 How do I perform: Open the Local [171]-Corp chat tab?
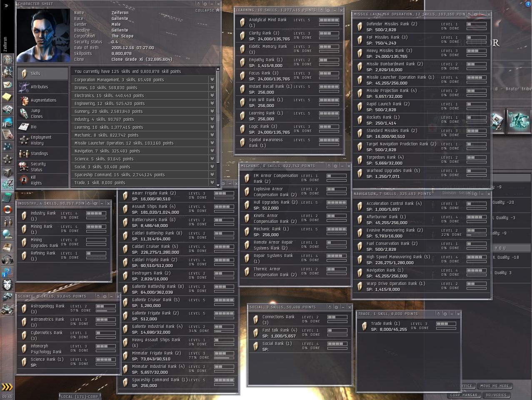pyautogui.click(x=80, y=397)
